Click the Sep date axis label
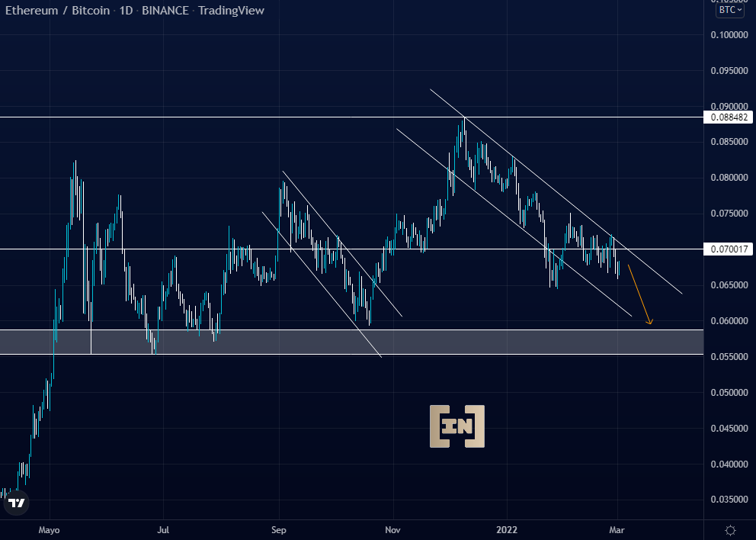This screenshot has height=540, width=756. 279,530
